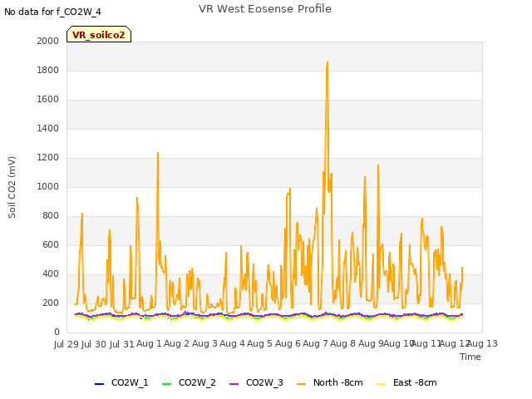The width and height of the screenshot is (532, 399).
Task: Click the VR_soilco2 label box
Action: click(x=99, y=34)
